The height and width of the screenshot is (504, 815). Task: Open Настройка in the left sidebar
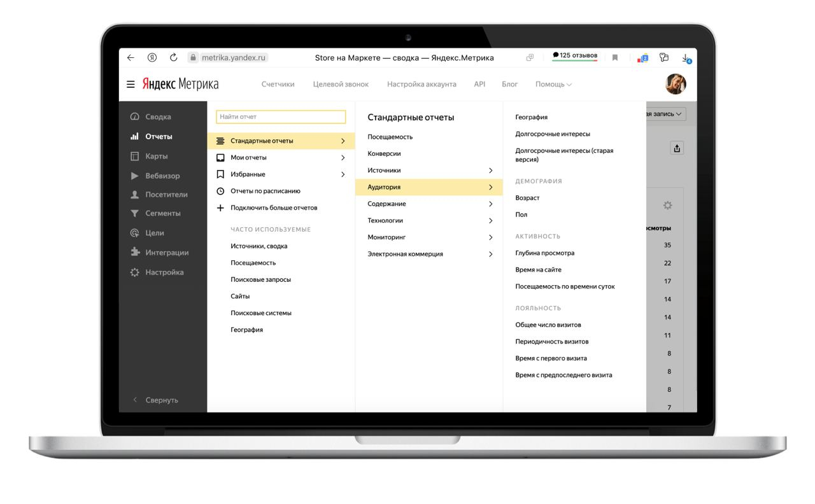[x=163, y=272]
